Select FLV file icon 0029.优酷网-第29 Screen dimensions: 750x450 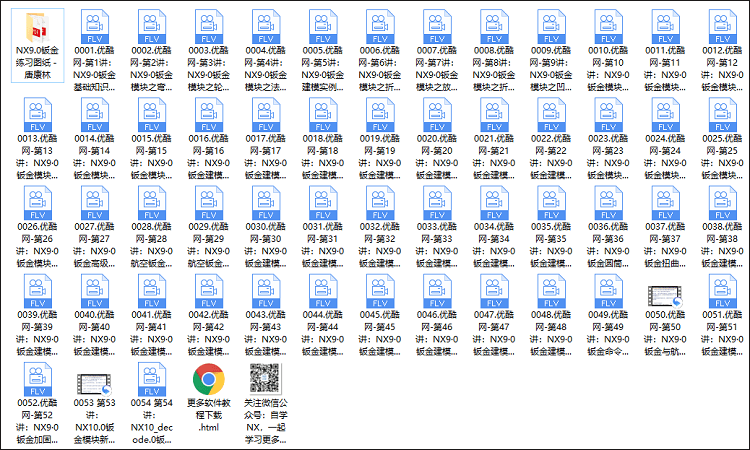[209, 203]
